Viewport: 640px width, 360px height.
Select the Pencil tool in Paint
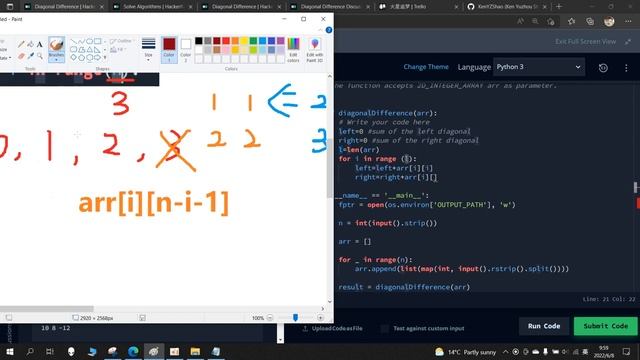(21, 44)
